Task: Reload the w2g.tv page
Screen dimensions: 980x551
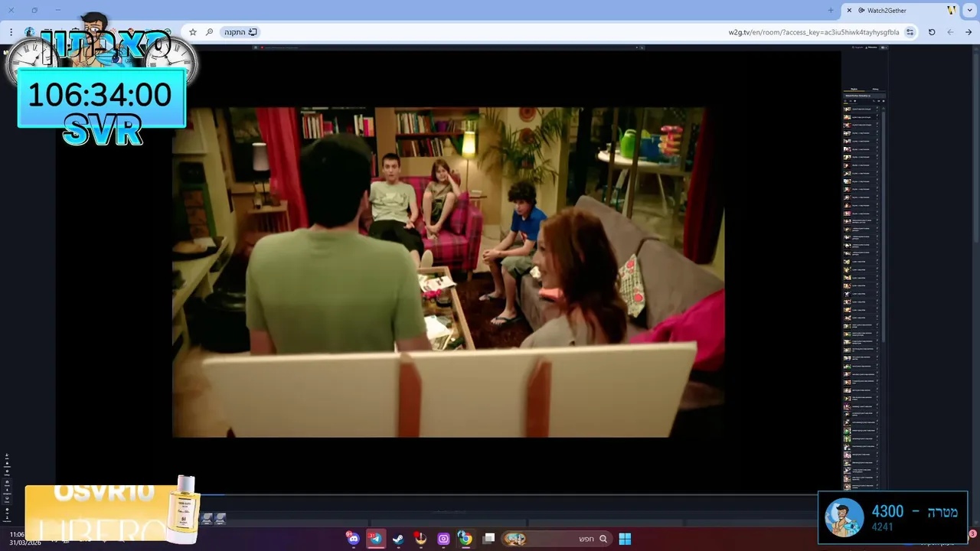Action: pos(932,32)
